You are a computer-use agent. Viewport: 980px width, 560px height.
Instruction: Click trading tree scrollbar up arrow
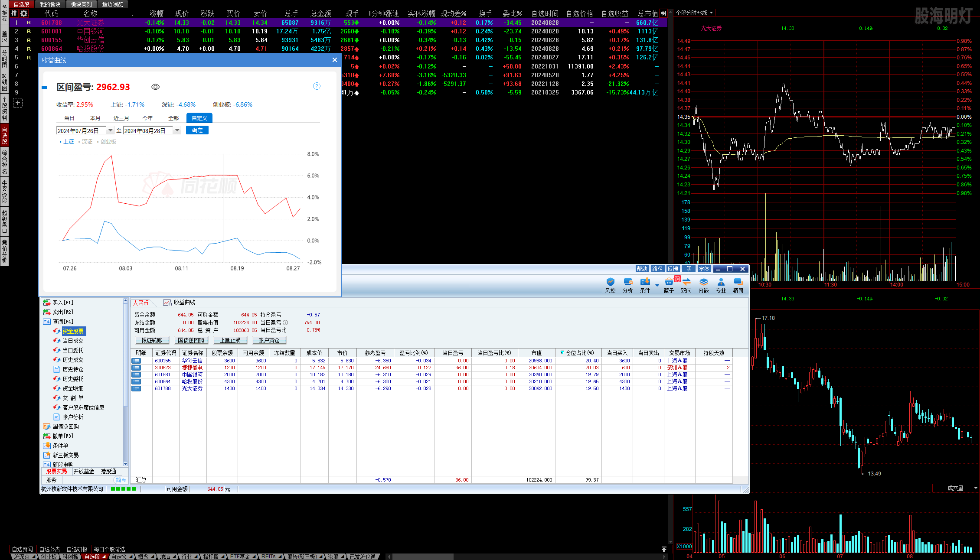[126, 301]
